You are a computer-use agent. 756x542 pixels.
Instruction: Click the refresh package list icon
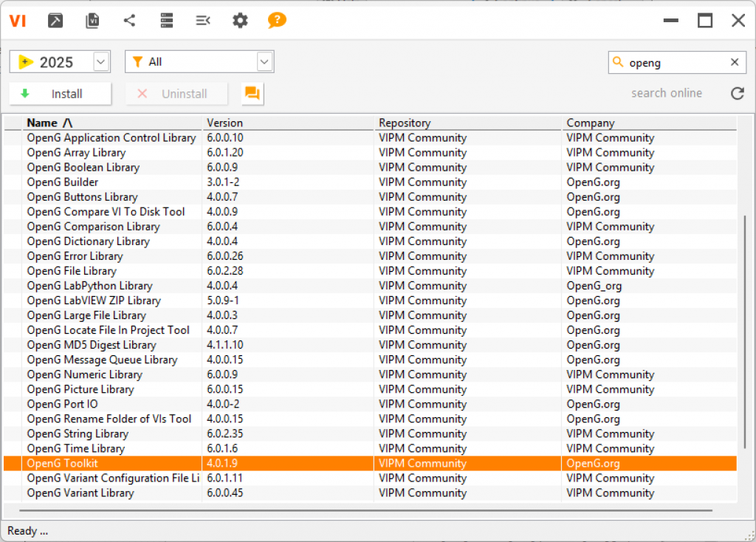738,93
